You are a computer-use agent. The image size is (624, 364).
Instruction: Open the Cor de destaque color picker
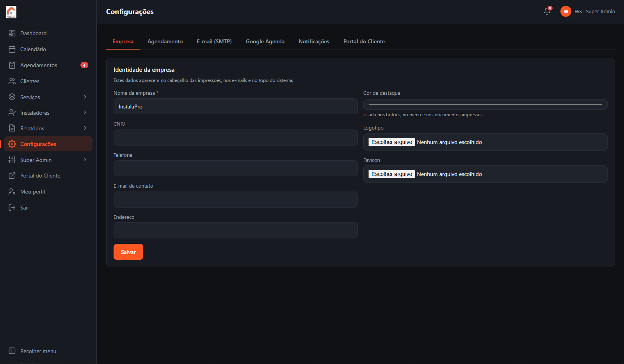(x=485, y=104)
